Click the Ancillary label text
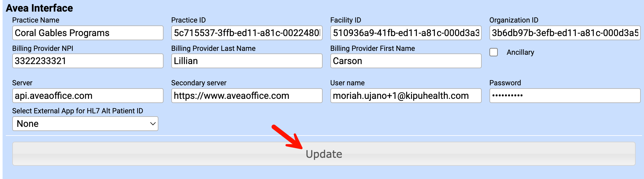The height and width of the screenshot is (179, 644). (x=520, y=52)
